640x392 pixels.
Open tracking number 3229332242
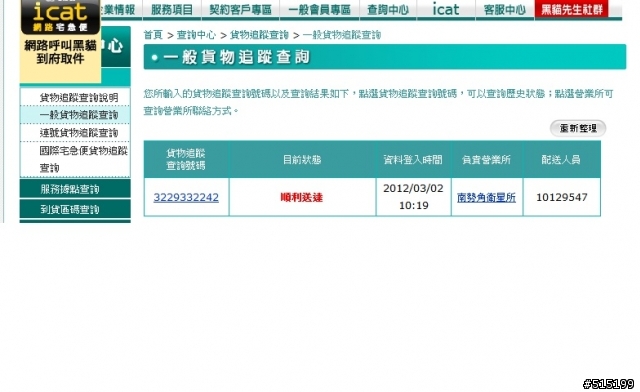(x=186, y=198)
